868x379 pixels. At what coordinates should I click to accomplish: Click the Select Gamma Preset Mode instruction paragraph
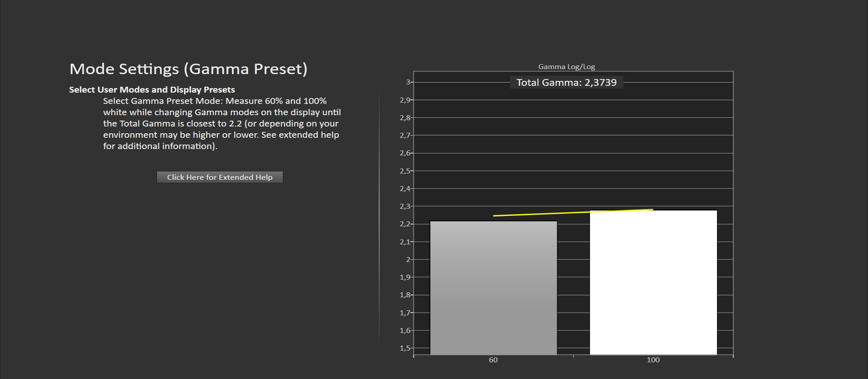(x=222, y=123)
